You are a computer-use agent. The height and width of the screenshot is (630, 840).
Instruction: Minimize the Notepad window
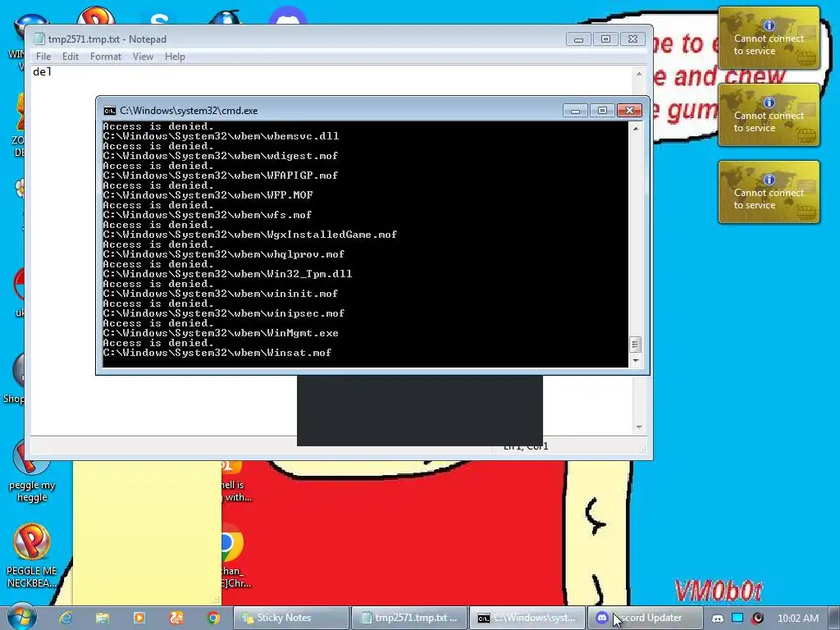[578, 39]
